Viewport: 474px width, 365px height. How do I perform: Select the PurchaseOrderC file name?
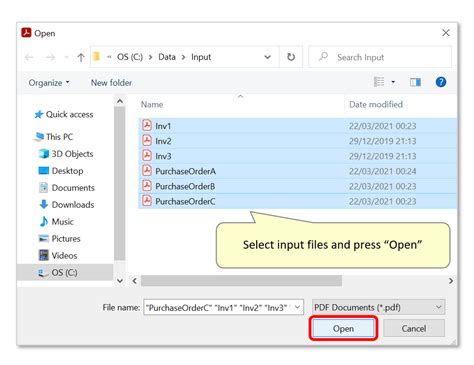(185, 201)
